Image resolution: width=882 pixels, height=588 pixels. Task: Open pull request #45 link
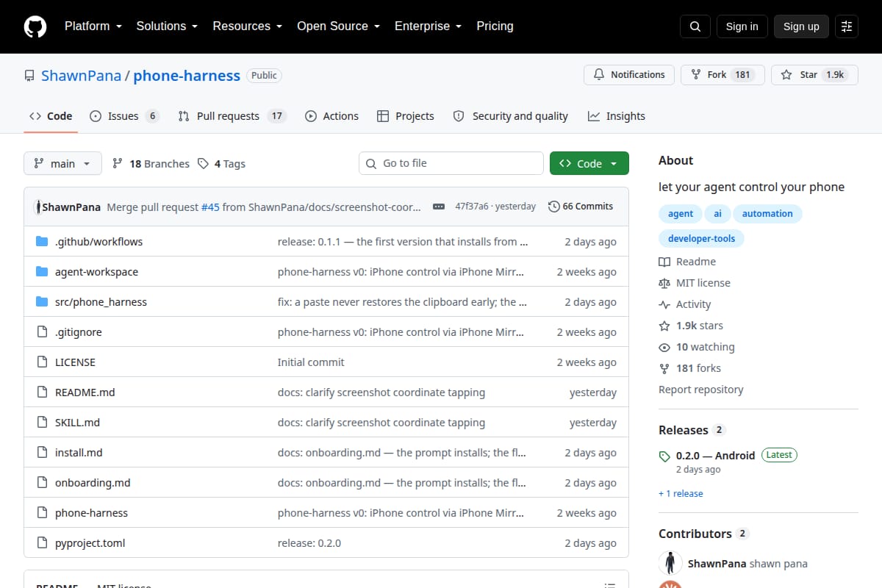[x=210, y=207]
